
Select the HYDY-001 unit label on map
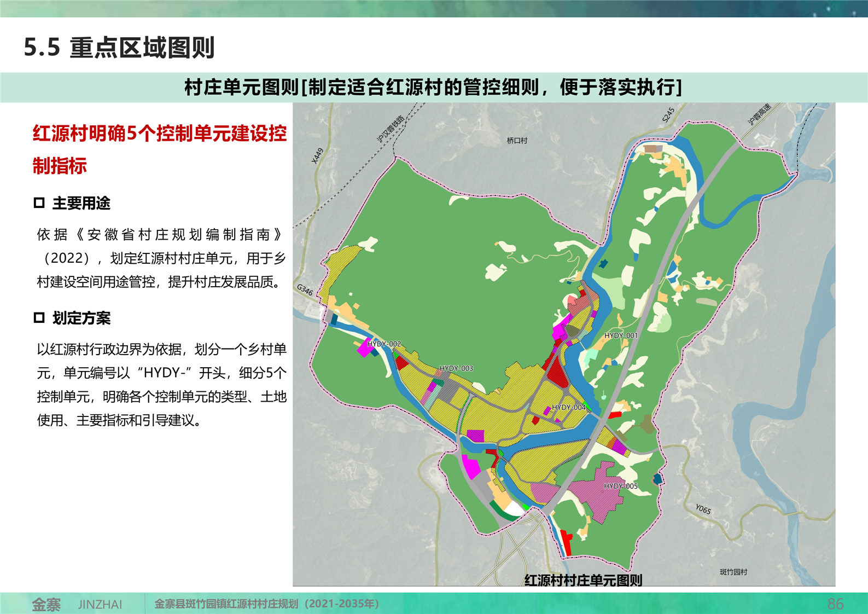621,335
